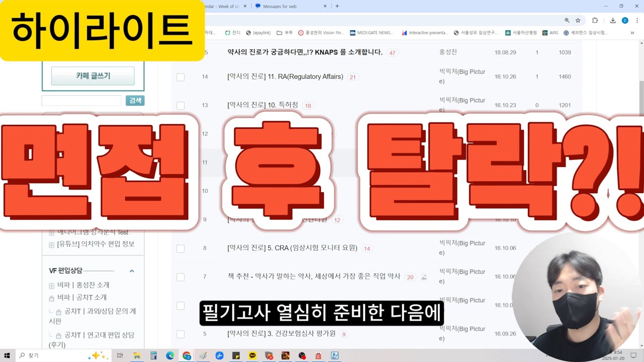Open Microsoft Edge from the taskbar
644x362 pixels.
(170, 355)
